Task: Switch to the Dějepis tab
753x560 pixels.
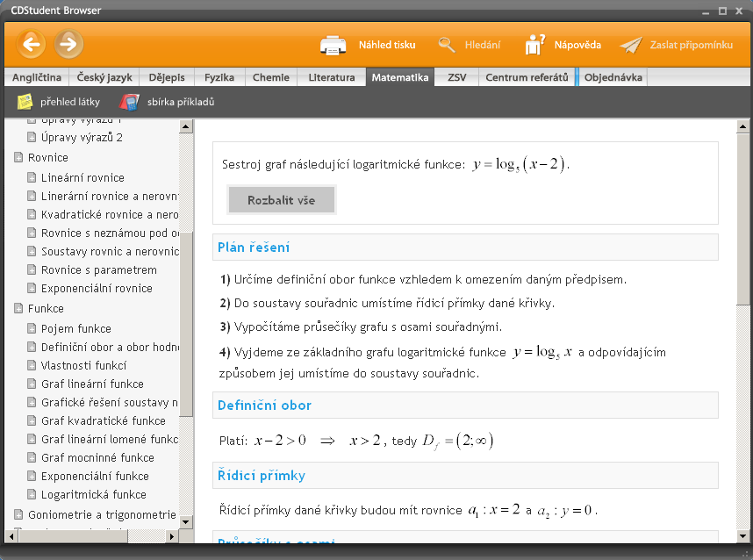Action: tap(167, 77)
